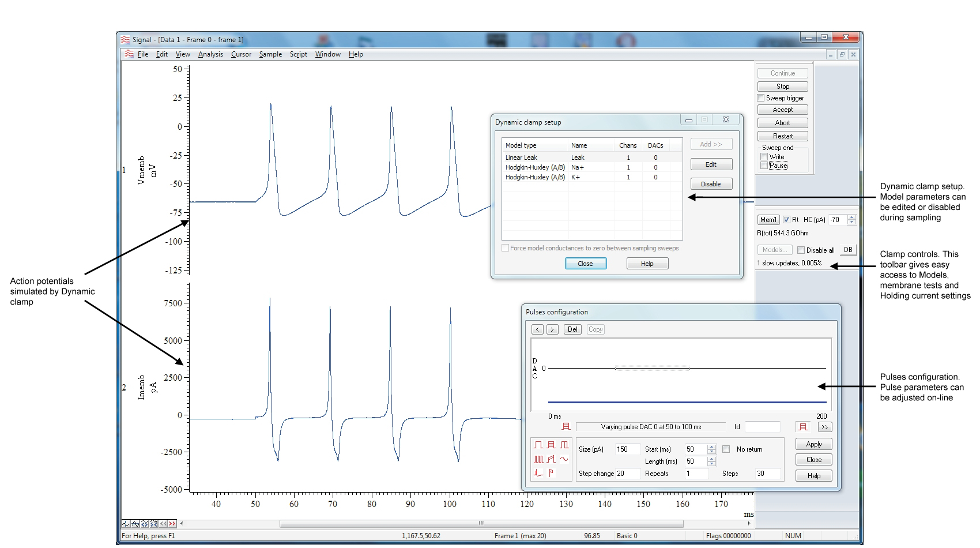Select the digital marker flag icon
Screen dimensions: 980x548
(x=551, y=473)
